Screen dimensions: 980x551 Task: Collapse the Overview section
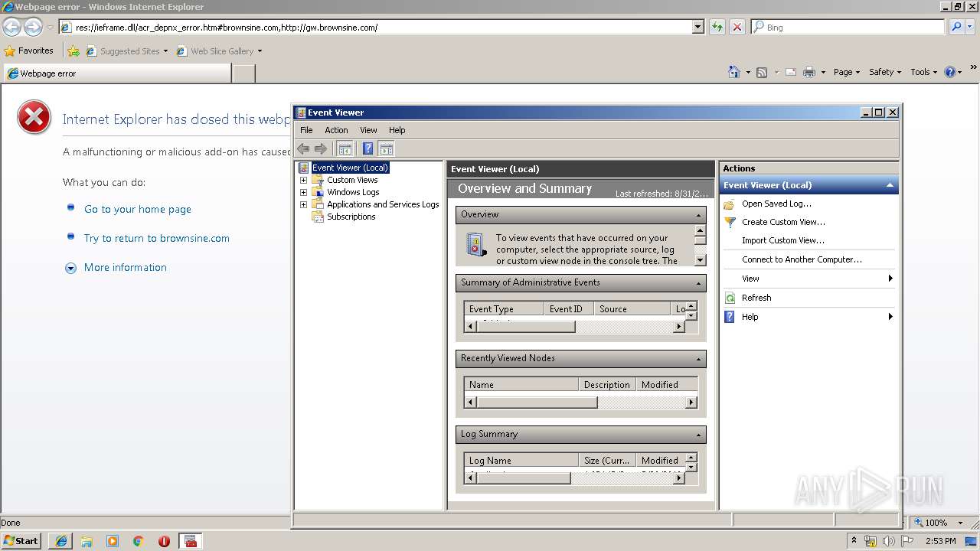[x=698, y=215]
